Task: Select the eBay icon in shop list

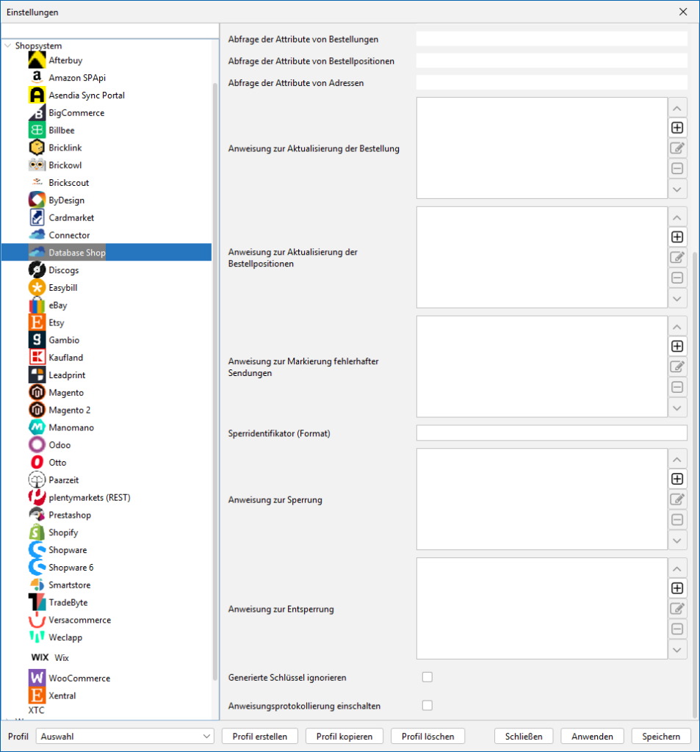Action: click(37, 305)
